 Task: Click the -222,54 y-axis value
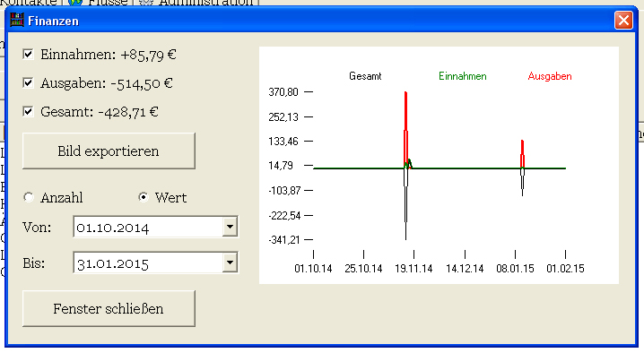point(284,216)
